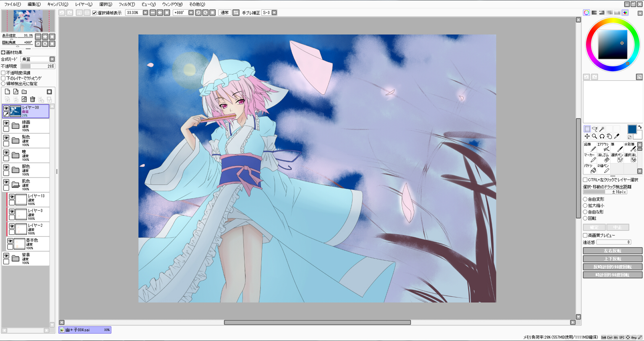Choose the バケツ bucket fill tool
Image resolution: width=644 pixels, height=341 pixels.
pyautogui.click(x=590, y=168)
